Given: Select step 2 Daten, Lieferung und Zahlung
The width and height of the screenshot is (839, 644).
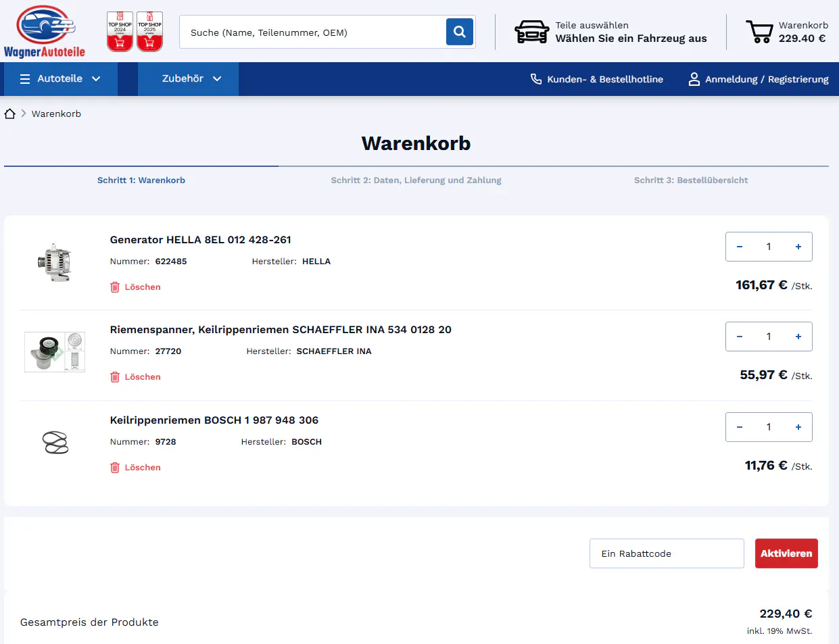Looking at the screenshot, I should pyautogui.click(x=416, y=180).
